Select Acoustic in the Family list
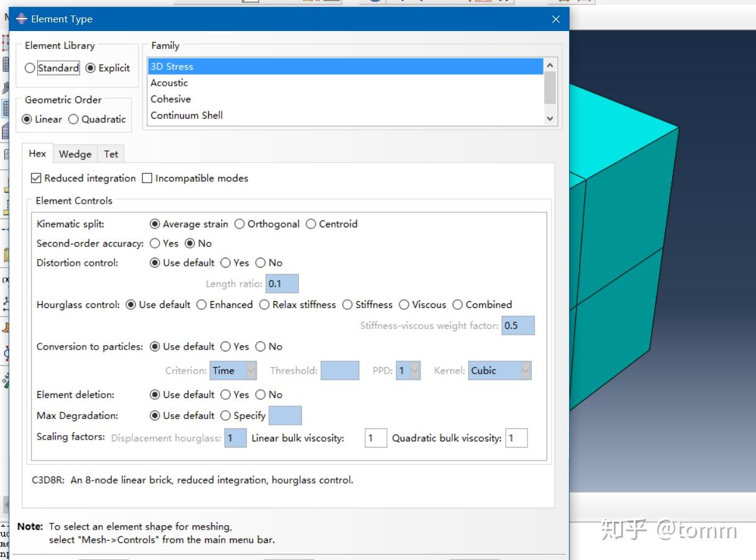 [169, 83]
